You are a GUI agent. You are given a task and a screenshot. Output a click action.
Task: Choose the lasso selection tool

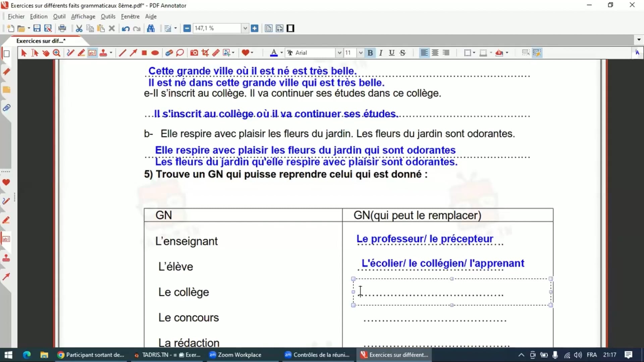click(x=180, y=53)
